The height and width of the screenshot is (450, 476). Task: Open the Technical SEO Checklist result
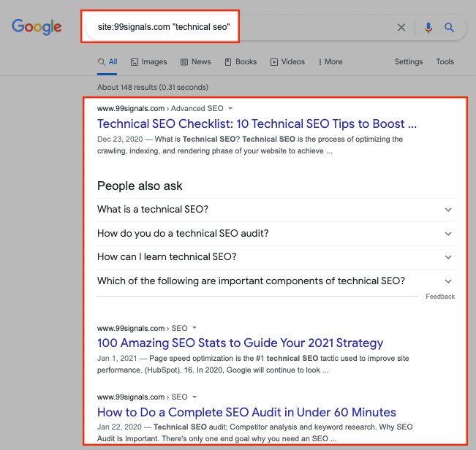point(257,123)
